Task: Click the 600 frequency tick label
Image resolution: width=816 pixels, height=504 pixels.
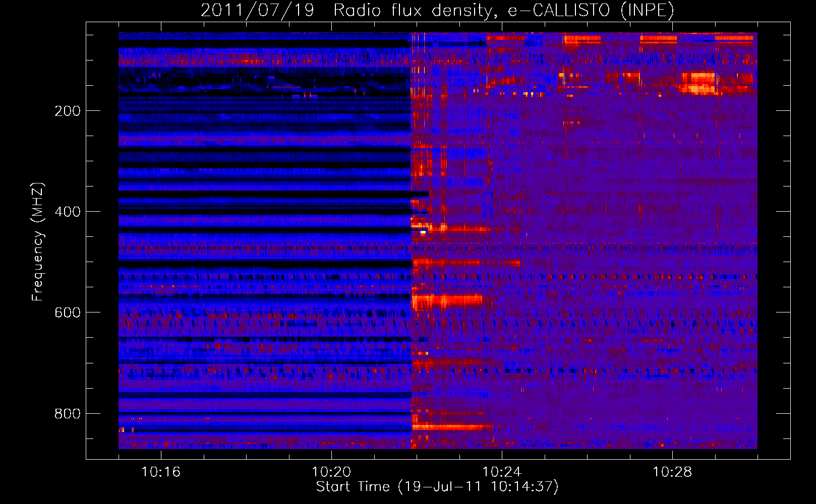Action: point(68,312)
